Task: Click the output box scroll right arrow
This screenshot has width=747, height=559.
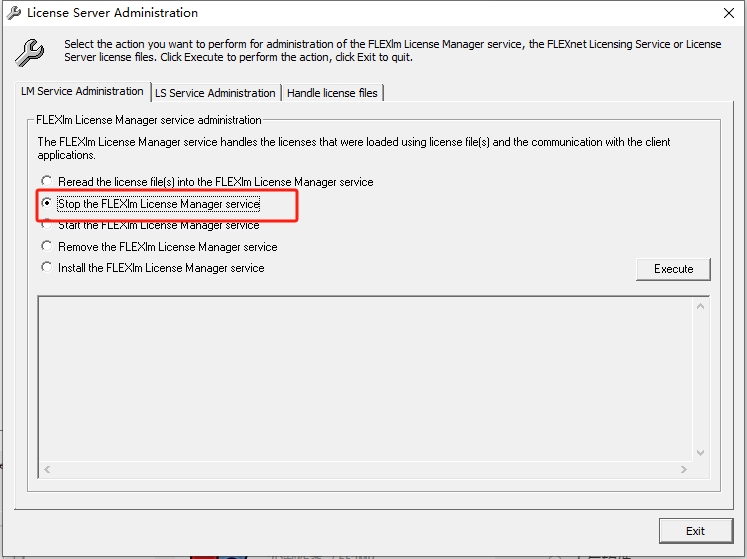Action: pos(684,468)
